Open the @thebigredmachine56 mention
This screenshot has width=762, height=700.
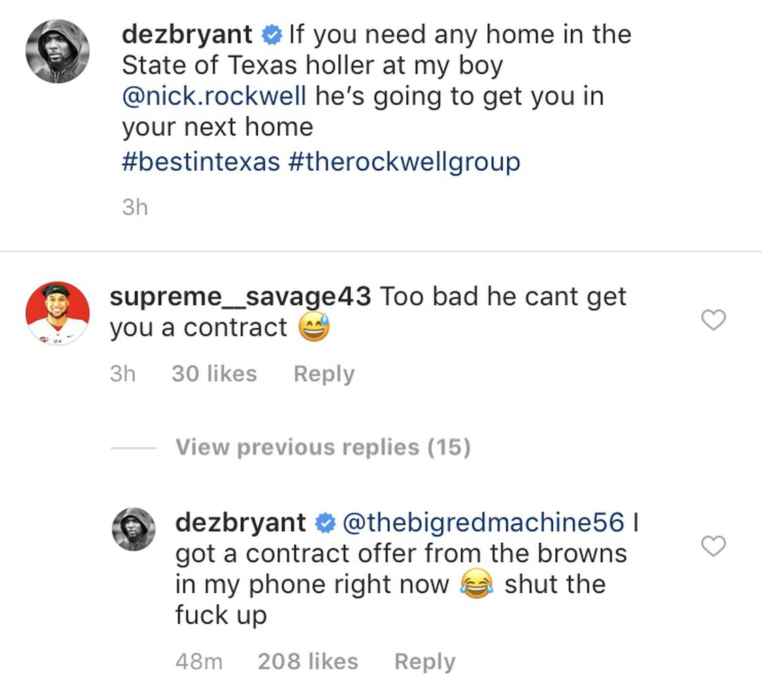(483, 522)
